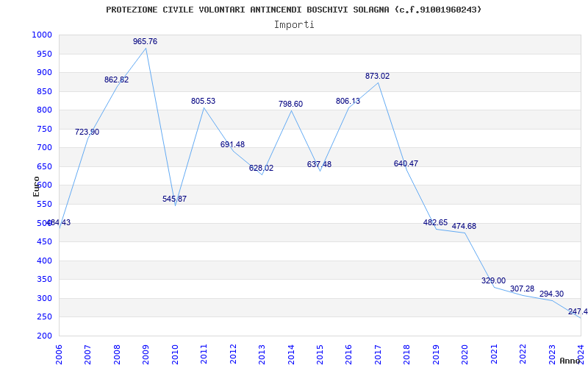Select y-axis tick 400
Screen dimensions: 588x368
(x=44, y=261)
